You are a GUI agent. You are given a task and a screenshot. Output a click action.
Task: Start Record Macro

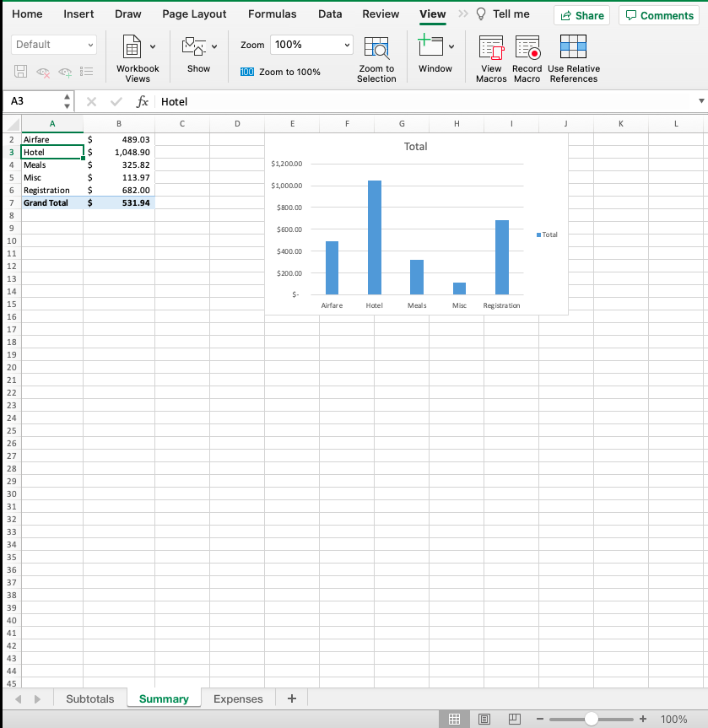click(527, 52)
